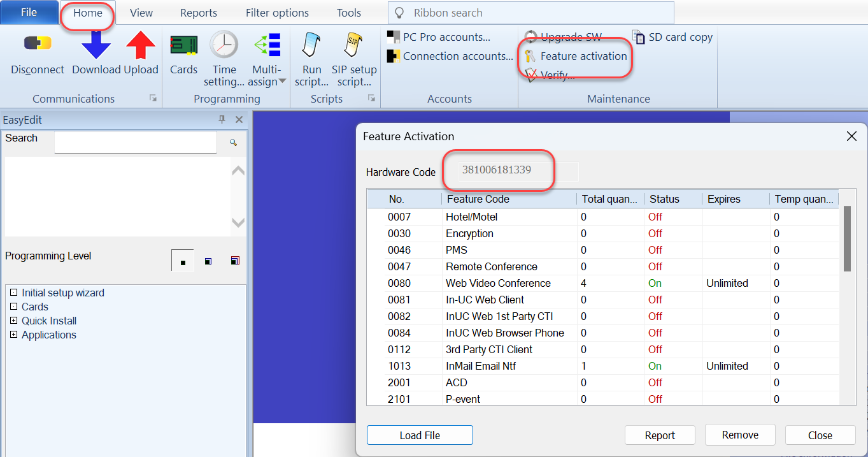Screen dimensions: 868x457
Task: Click the feature list vertical scrollbar
Action: tap(847, 238)
